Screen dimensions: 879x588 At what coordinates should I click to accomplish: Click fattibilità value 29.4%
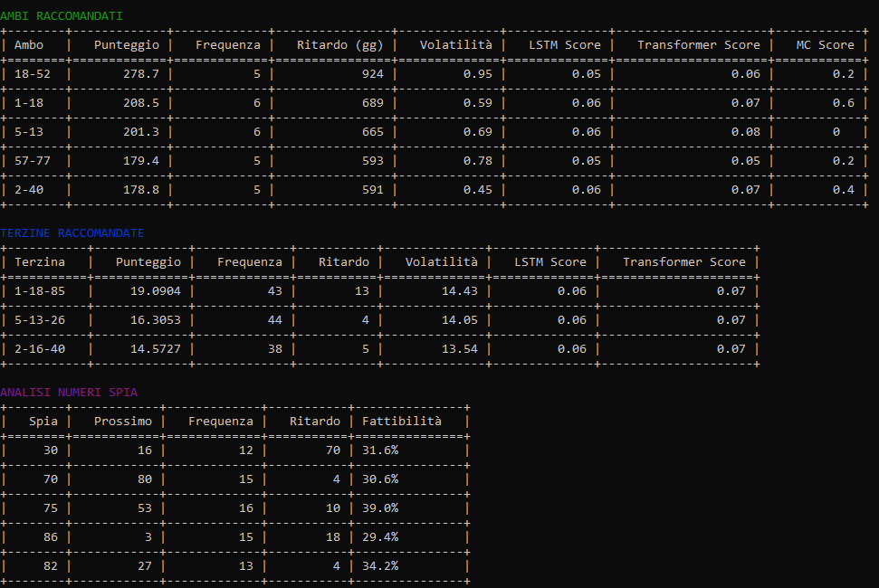[380, 537]
